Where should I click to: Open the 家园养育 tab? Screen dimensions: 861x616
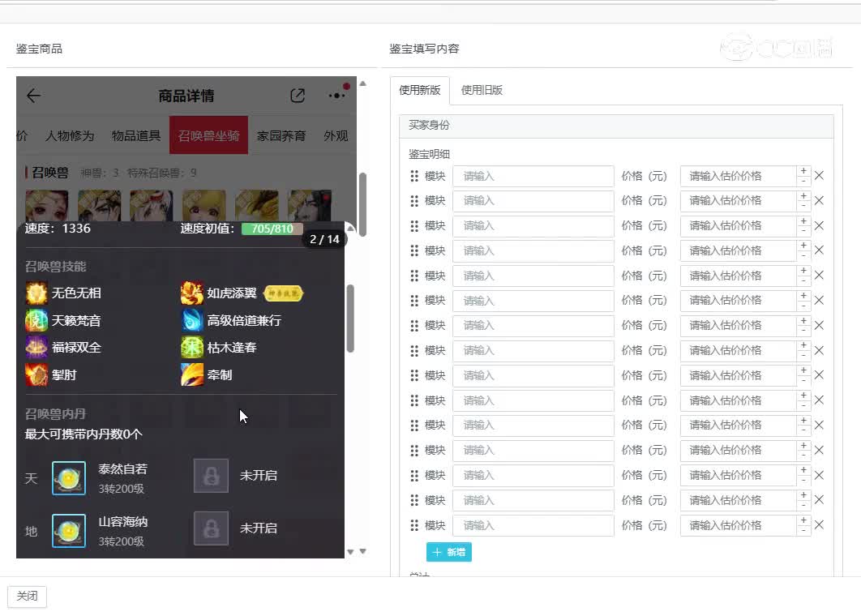point(281,135)
